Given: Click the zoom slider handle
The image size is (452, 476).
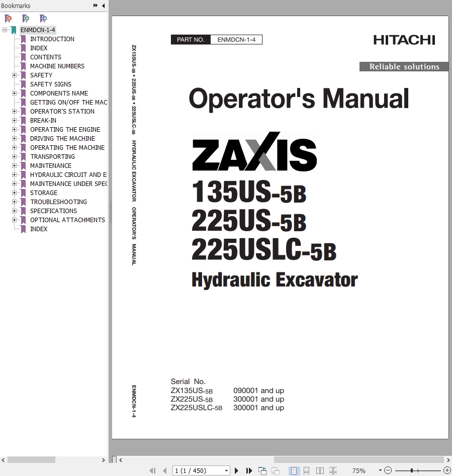Looking at the screenshot, I should click(x=412, y=470).
